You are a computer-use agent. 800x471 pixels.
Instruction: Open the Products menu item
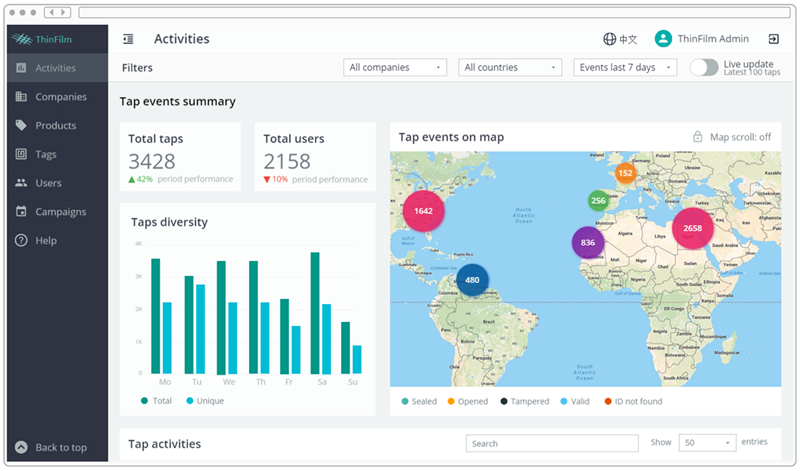[x=55, y=126]
